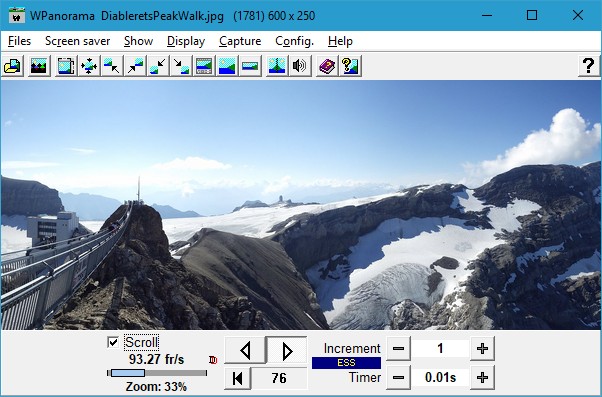Decrease Timer with minus button
This screenshot has height=397, width=602.
click(399, 377)
